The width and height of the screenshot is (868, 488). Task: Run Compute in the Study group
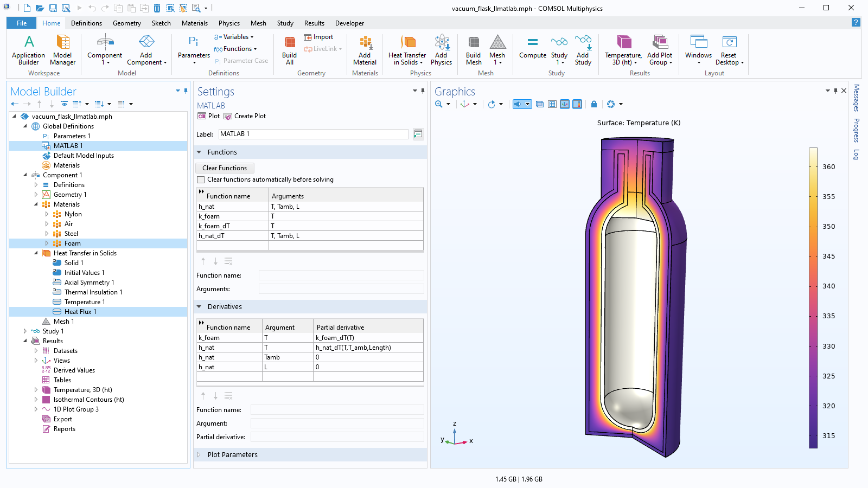tap(533, 47)
